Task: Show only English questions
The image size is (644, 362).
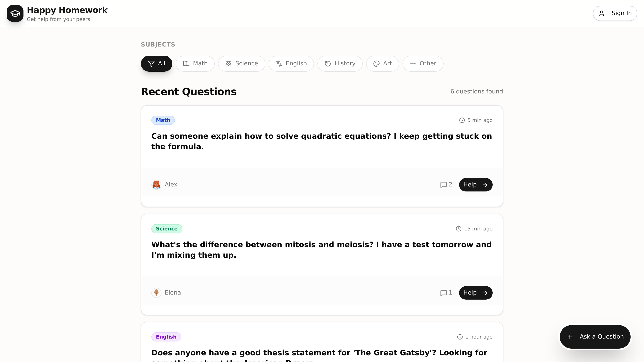Action: pyautogui.click(x=291, y=64)
